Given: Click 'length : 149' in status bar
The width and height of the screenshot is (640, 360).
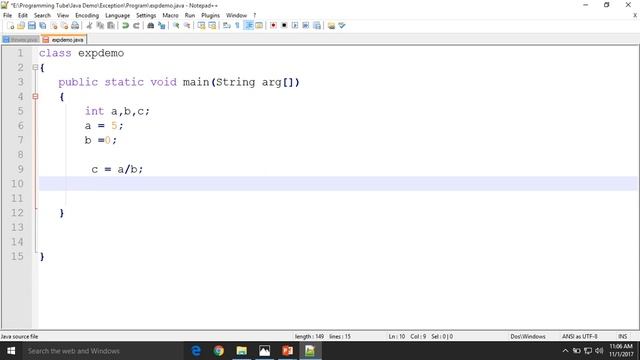Looking at the screenshot, I should click(x=309, y=337).
